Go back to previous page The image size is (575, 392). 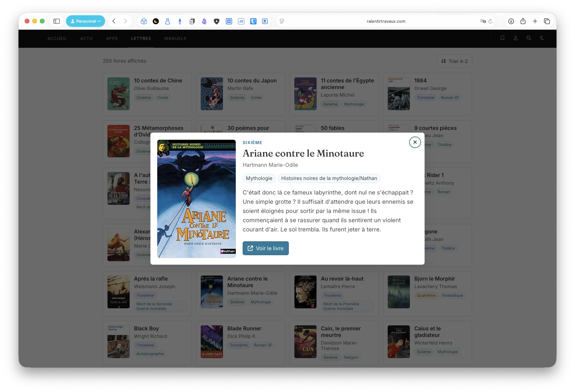click(x=114, y=21)
